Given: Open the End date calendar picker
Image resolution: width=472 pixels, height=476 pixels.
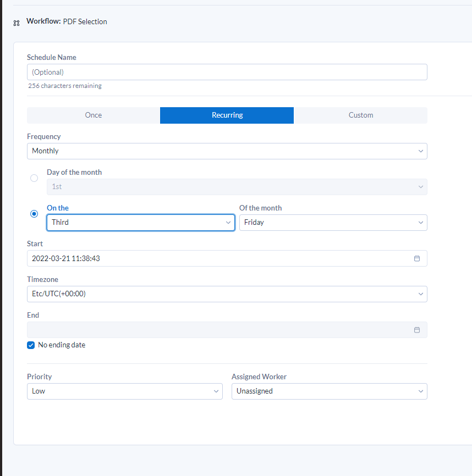Looking at the screenshot, I should [x=417, y=330].
